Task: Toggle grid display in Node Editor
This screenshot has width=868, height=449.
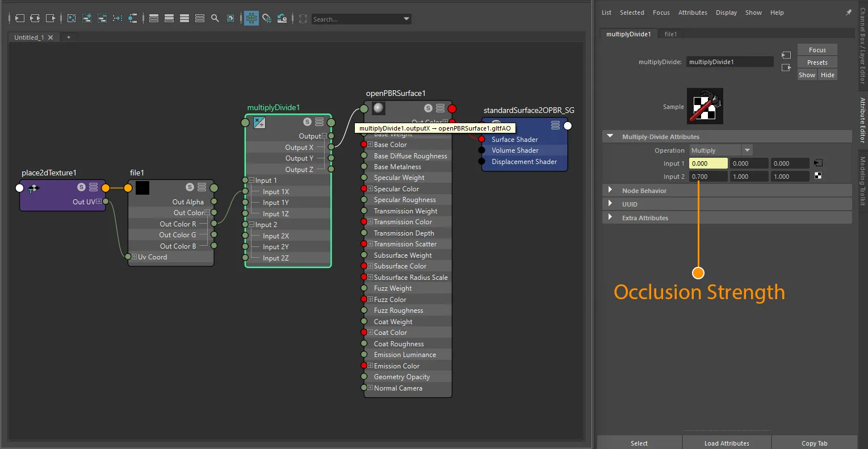Action: coord(251,18)
